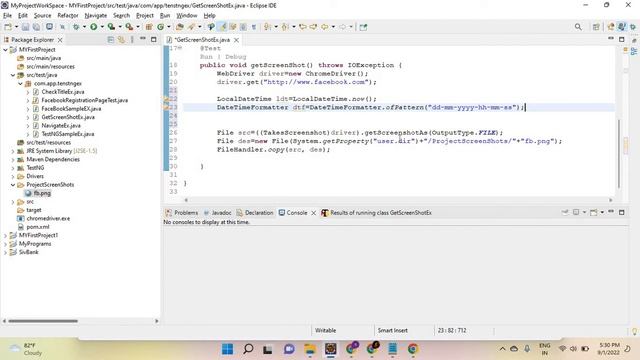Collapse the com.app.tenstngex package node
This screenshot has width=640, height=360.
pos(20,83)
